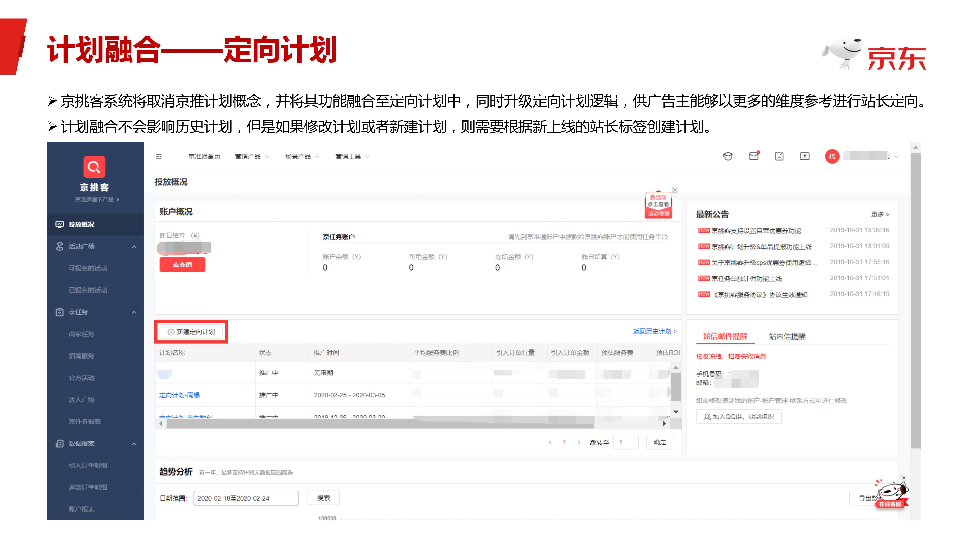Close the 在线客服 floating widget

pos(904,478)
